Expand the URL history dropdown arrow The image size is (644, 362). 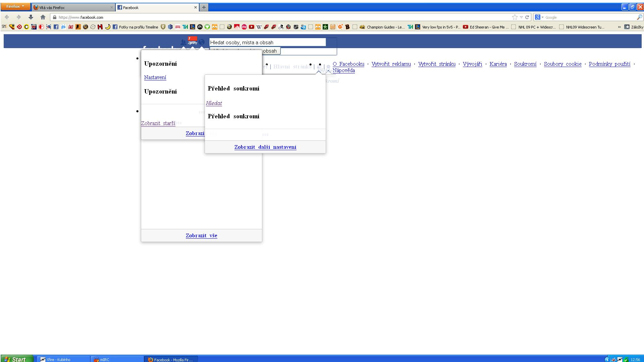point(521,17)
